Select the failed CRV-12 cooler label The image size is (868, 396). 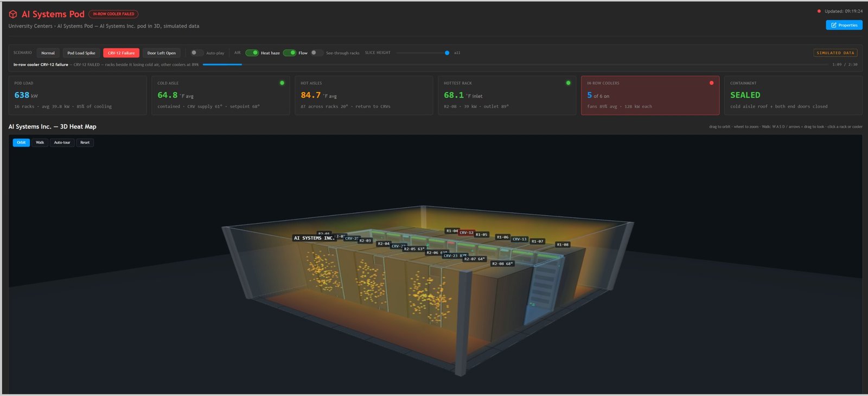tap(467, 233)
